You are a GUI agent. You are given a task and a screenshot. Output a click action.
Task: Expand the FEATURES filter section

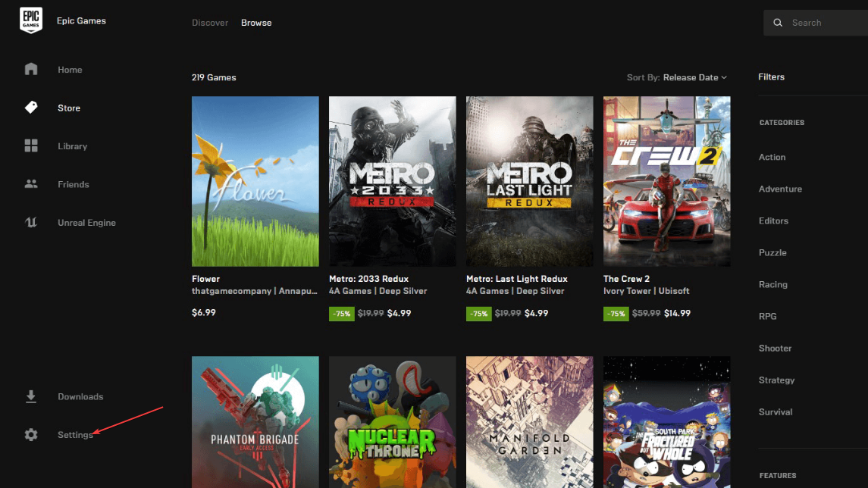778,475
